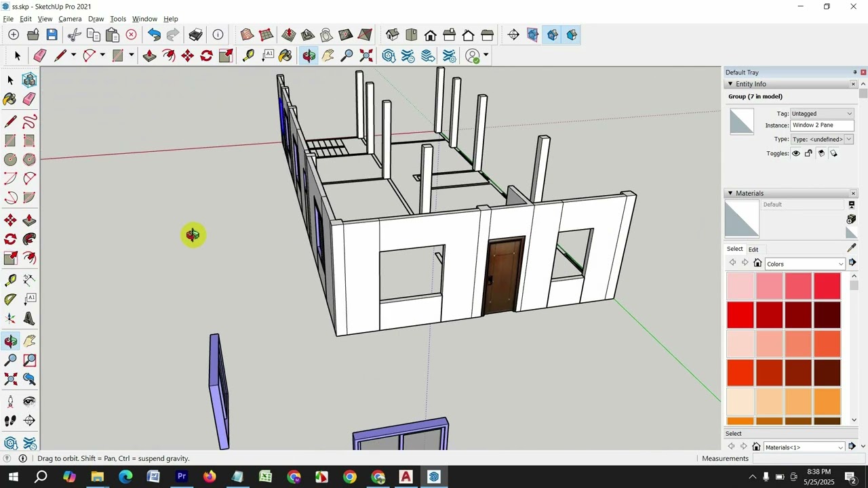
Task: Open the File menu
Action: point(8,19)
